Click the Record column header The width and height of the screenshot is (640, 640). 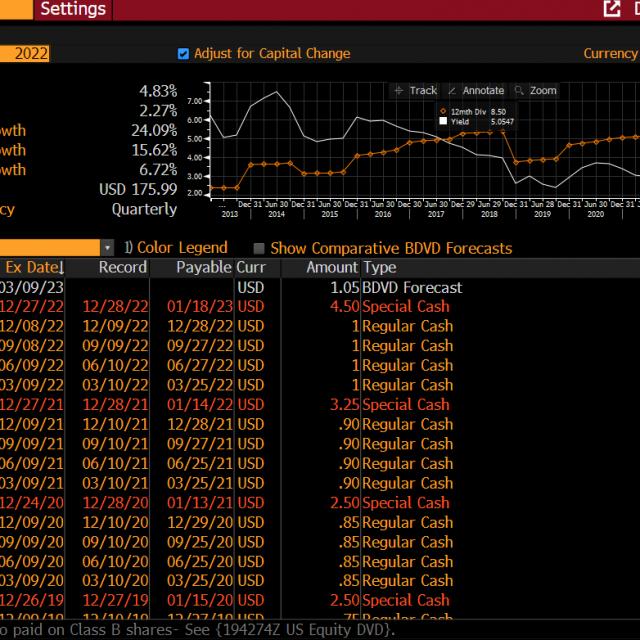point(122,267)
